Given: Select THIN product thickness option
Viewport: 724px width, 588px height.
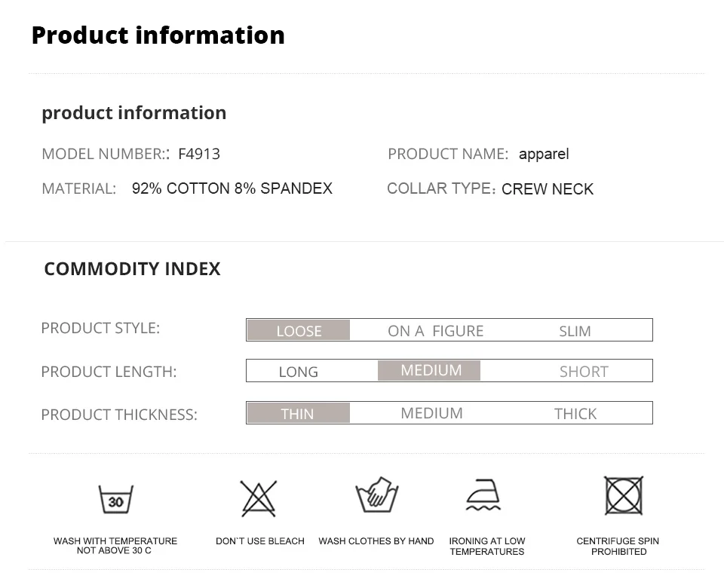Looking at the screenshot, I should point(299,413).
